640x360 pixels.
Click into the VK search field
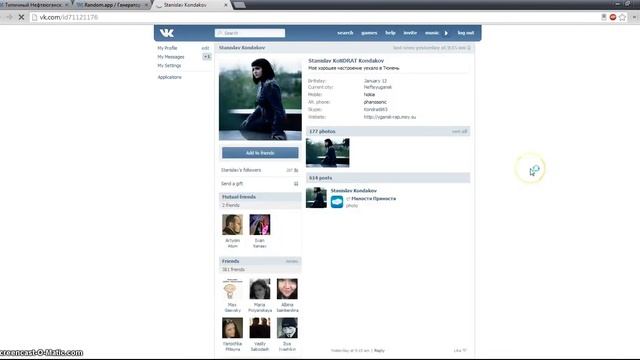(250, 33)
